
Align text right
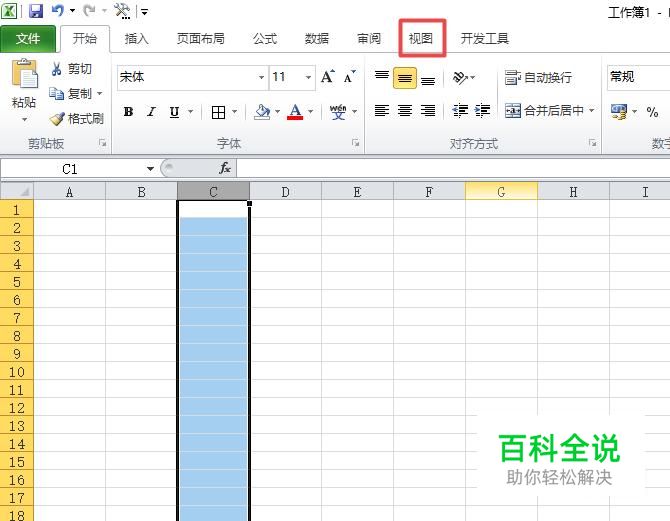(x=428, y=111)
